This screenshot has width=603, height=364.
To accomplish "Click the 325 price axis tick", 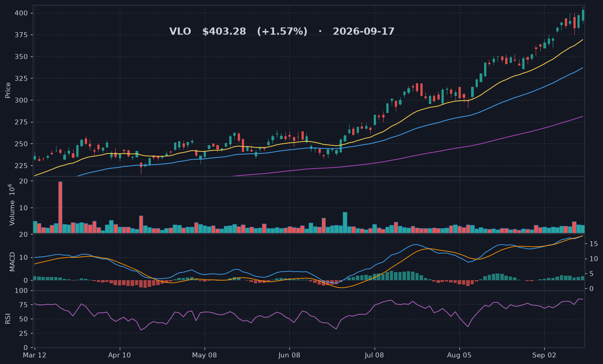I will coord(22,78).
